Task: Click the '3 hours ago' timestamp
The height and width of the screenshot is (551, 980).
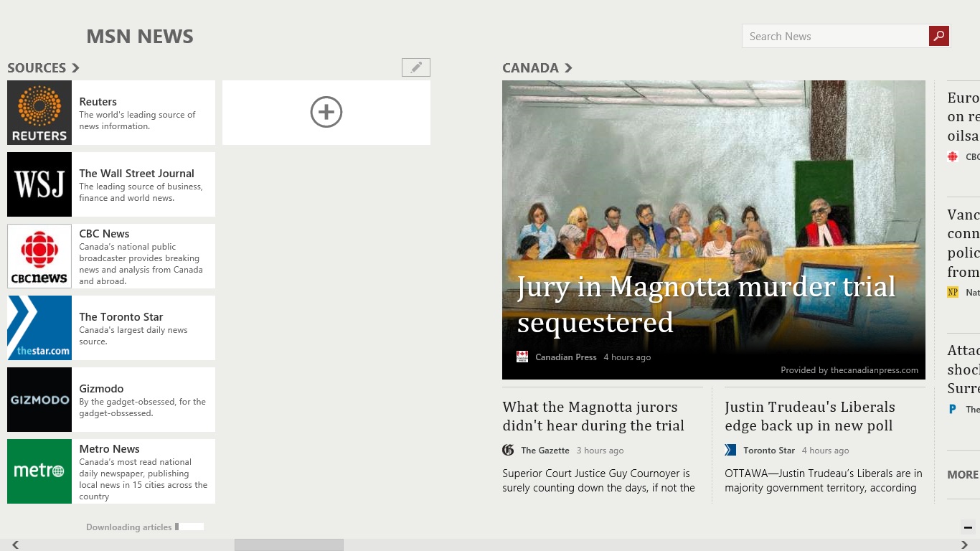Action: click(x=600, y=451)
